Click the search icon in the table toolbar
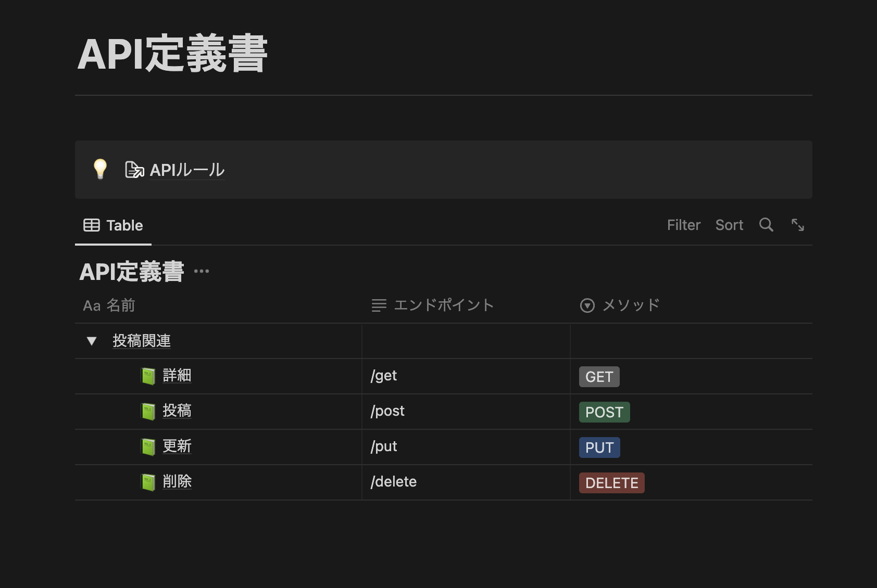The width and height of the screenshot is (877, 588). click(x=766, y=225)
